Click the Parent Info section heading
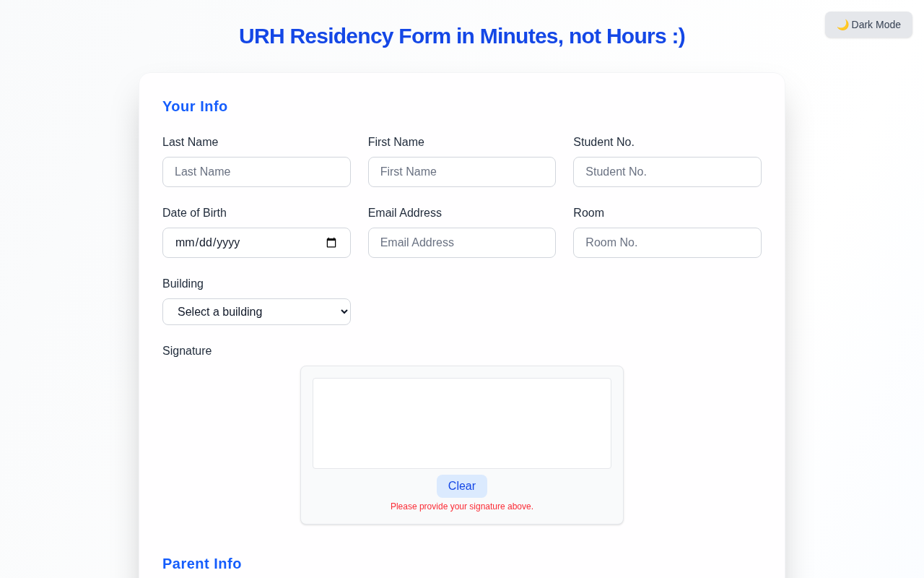The height and width of the screenshot is (578, 924). [x=202, y=564]
